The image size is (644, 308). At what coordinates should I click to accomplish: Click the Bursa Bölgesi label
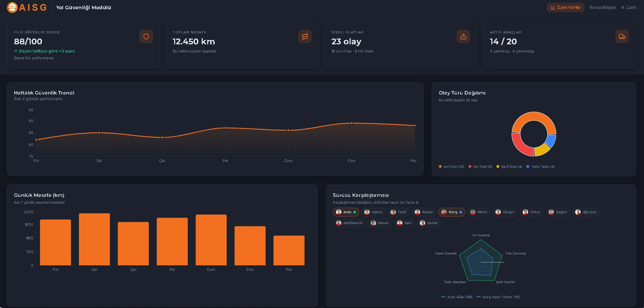(x=602, y=8)
